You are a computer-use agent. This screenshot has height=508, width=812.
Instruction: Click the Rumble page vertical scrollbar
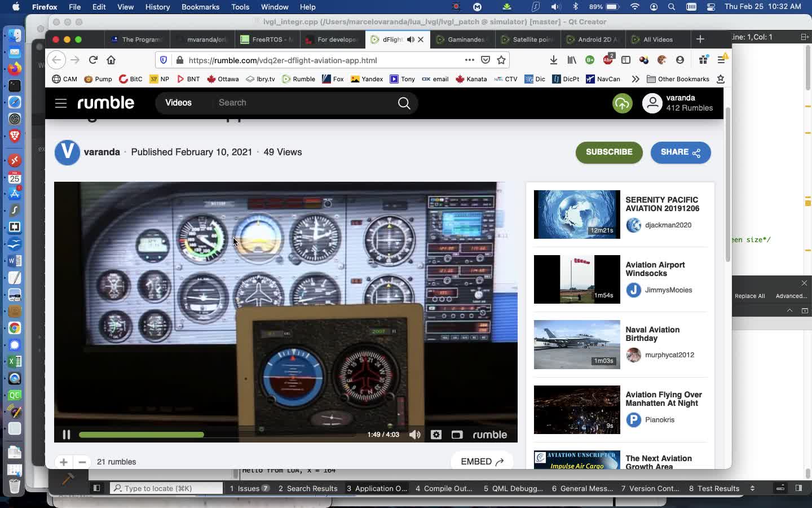coord(727,185)
